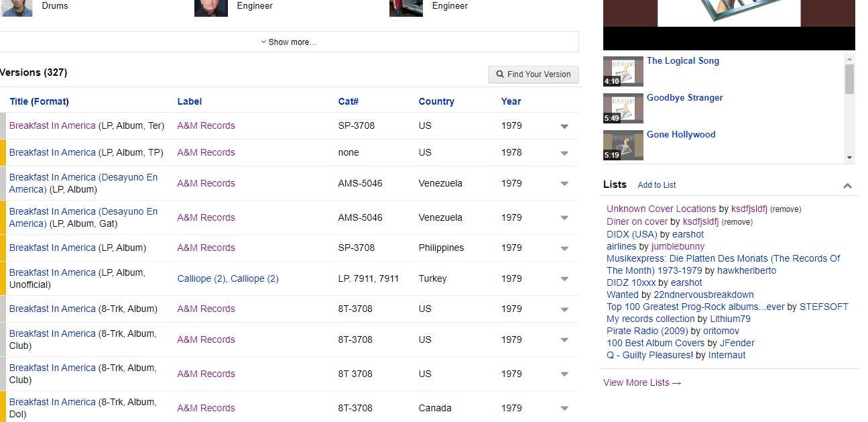
Task: Open Calliope (2) label link, first one
Action: (201, 278)
